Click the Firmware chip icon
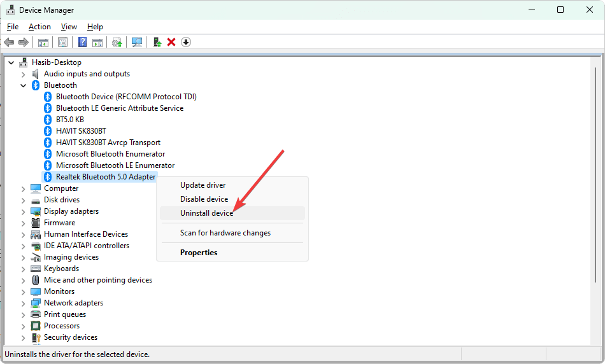This screenshot has width=605, height=364. 36,223
